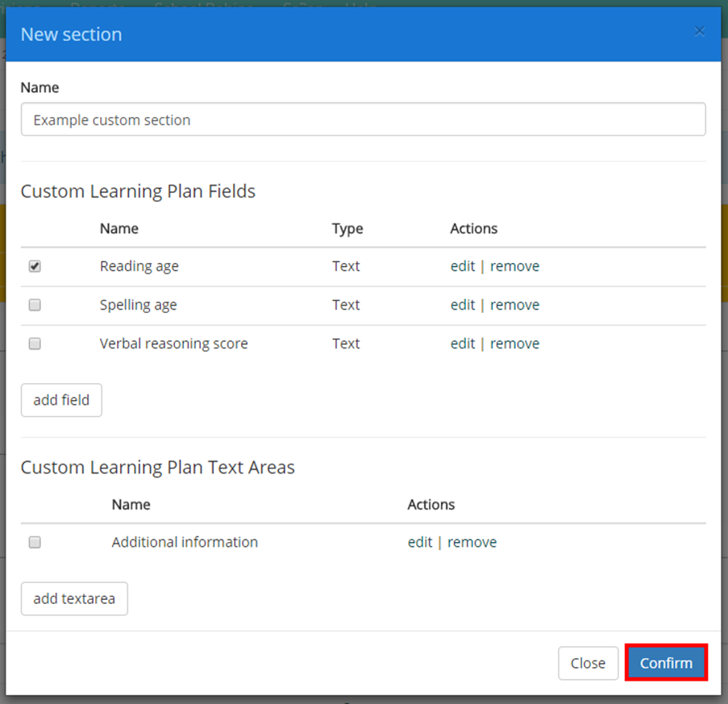The height and width of the screenshot is (704, 728).
Task: Open the Help menu
Action: tap(361, 7)
